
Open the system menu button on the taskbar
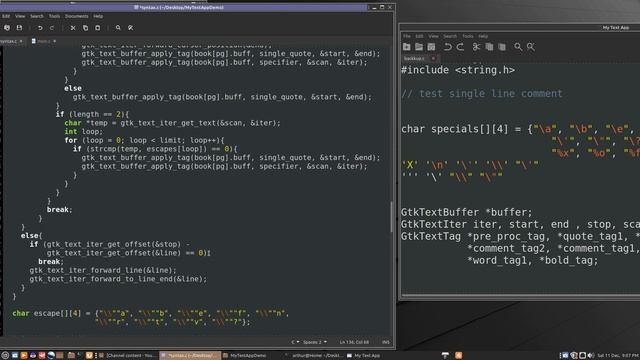[x=5, y=356]
